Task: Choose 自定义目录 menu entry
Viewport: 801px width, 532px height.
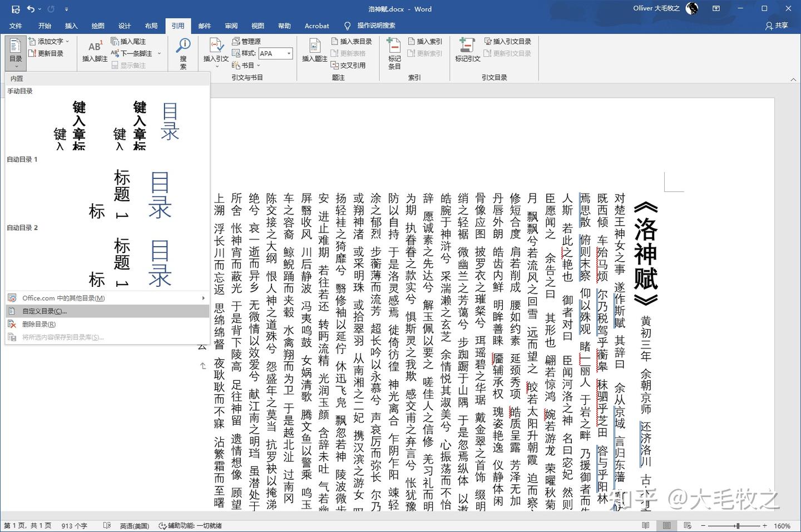Action: click(107, 311)
